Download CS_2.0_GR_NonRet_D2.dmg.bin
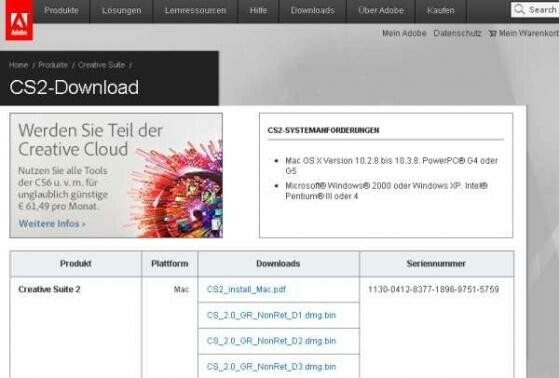Viewport: 559px width, 378px height. click(271, 341)
